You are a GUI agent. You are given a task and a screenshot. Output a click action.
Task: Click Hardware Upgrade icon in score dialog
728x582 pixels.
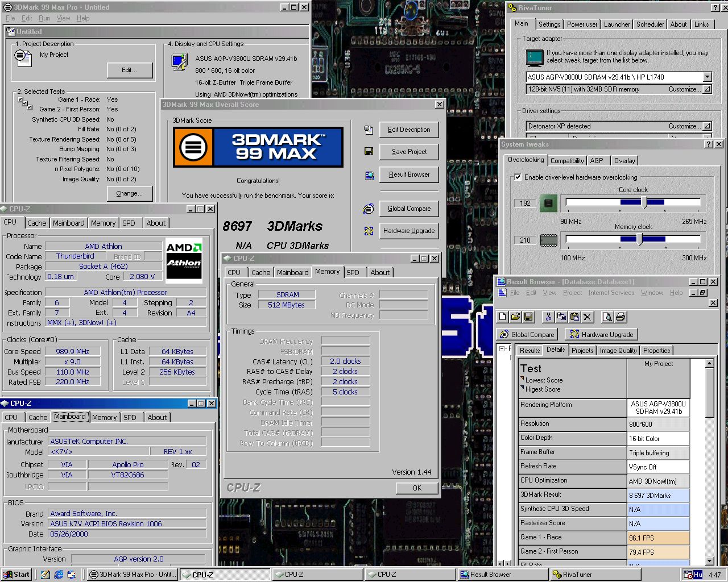click(x=369, y=231)
